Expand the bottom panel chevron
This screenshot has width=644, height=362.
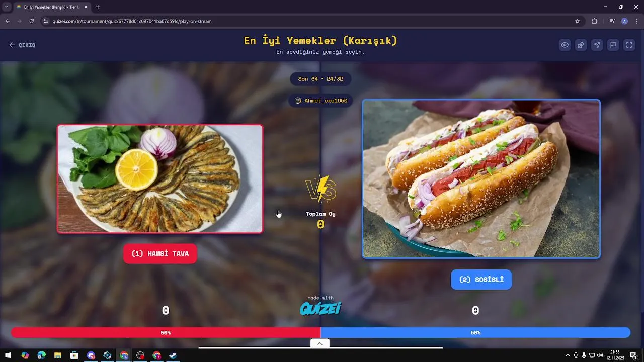coord(320,343)
